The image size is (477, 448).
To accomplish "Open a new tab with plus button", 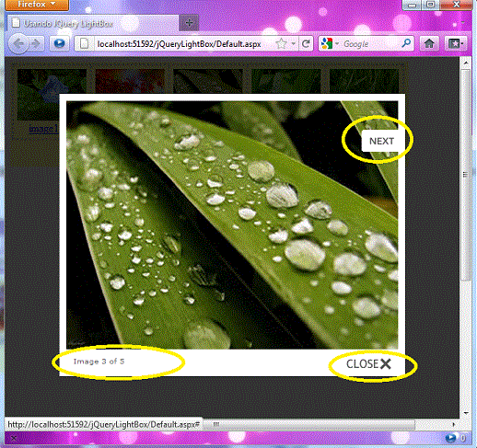I will pos(189,23).
